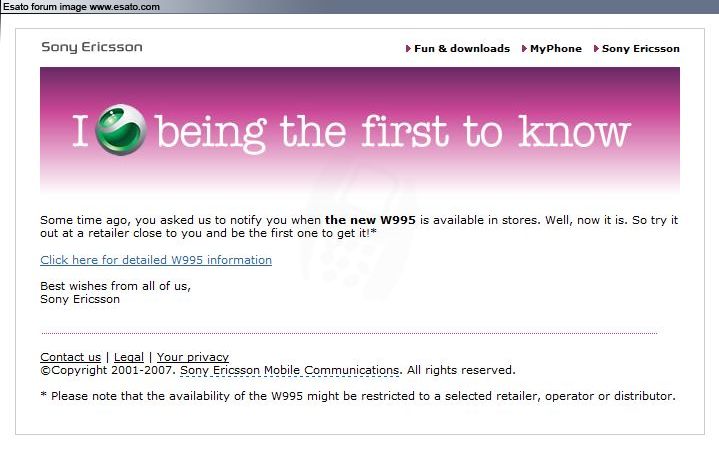The width and height of the screenshot is (719, 457).
Task: Open the Your privacy link
Action: (x=193, y=357)
